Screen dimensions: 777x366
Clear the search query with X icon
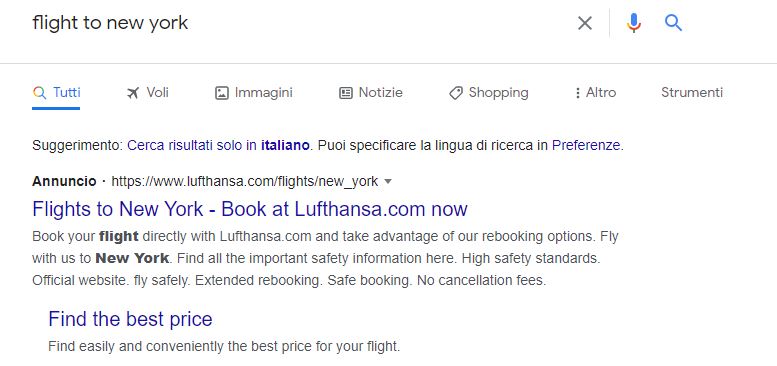pos(585,23)
